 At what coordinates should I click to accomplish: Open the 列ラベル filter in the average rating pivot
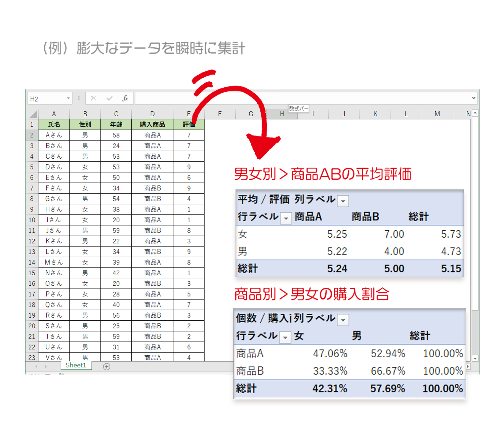click(x=343, y=201)
